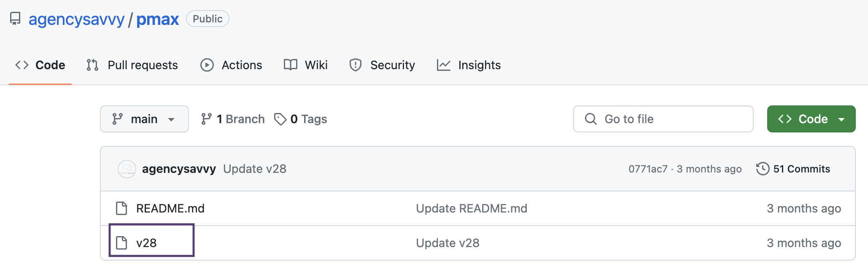Open the Actions tab

pos(231,65)
